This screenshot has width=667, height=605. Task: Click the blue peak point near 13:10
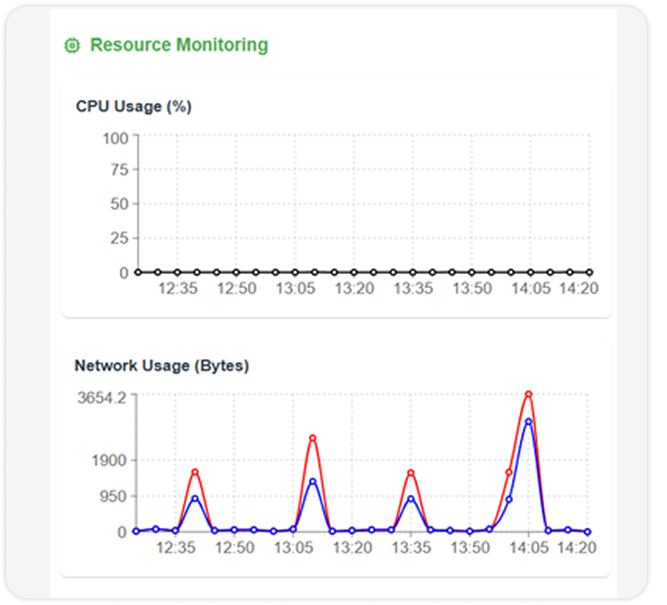pos(313,481)
